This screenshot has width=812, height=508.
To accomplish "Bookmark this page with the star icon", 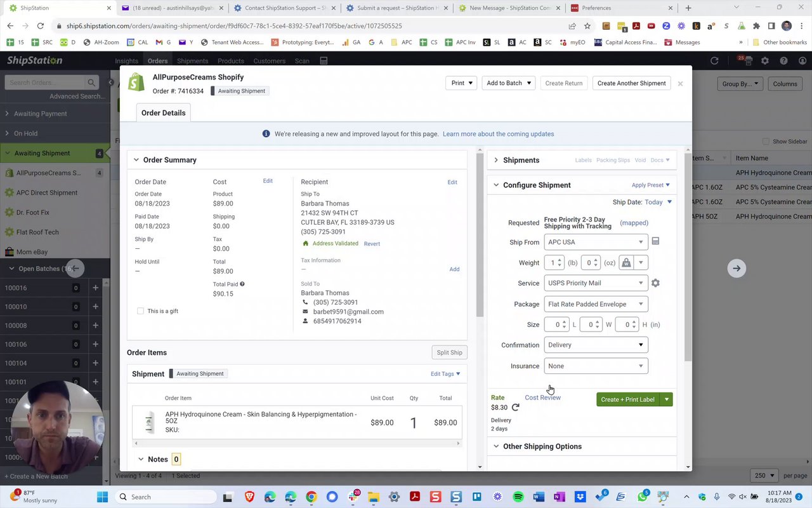I will click(587, 26).
